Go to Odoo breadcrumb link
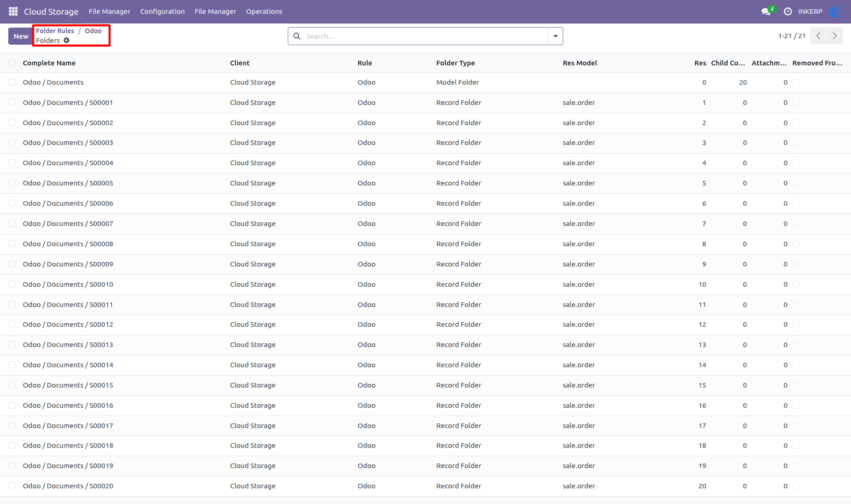This screenshot has width=851, height=504. [93, 31]
